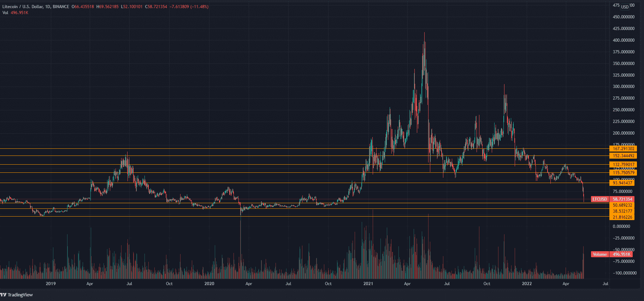Viewport: 644px width, 301px height.
Task: Click the −100.000000 price axis tick
Action: [x=625, y=273]
